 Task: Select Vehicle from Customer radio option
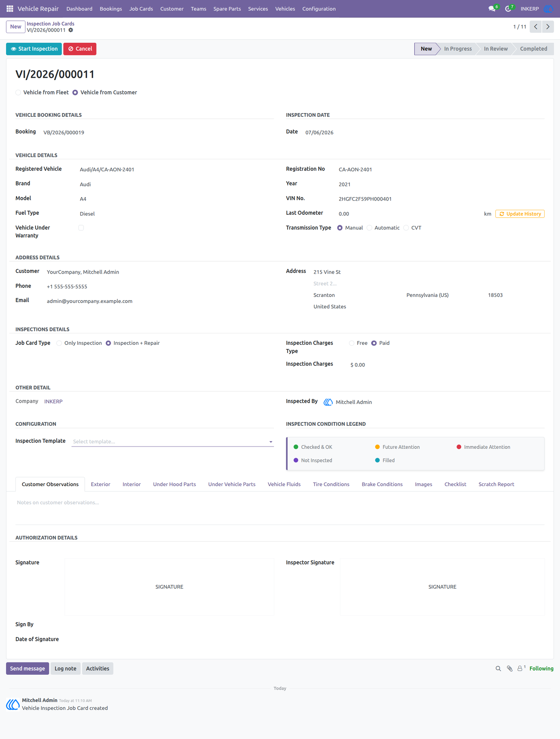(x=75, y=92)
